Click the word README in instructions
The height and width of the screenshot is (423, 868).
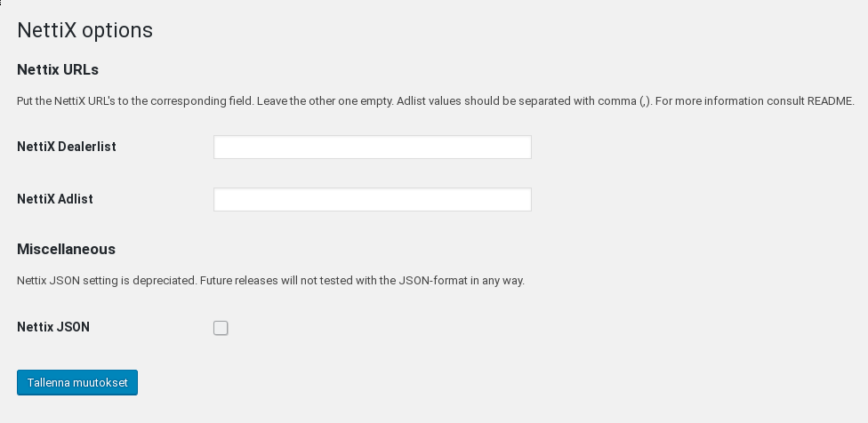tap(831, 101)
